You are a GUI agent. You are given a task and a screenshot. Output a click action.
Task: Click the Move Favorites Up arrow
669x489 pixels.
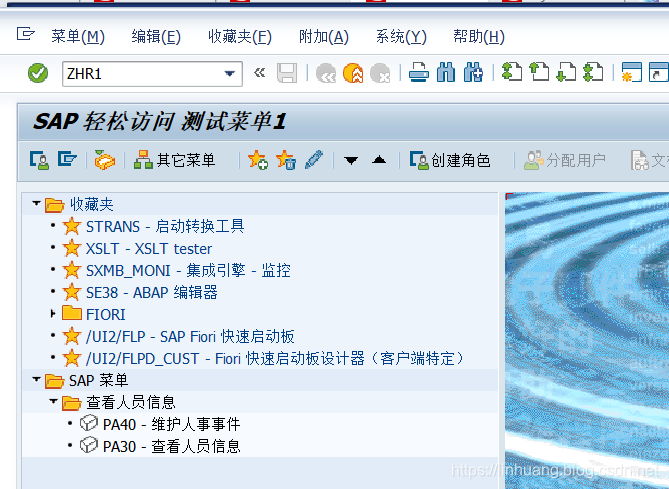click(x=379, y=160)
